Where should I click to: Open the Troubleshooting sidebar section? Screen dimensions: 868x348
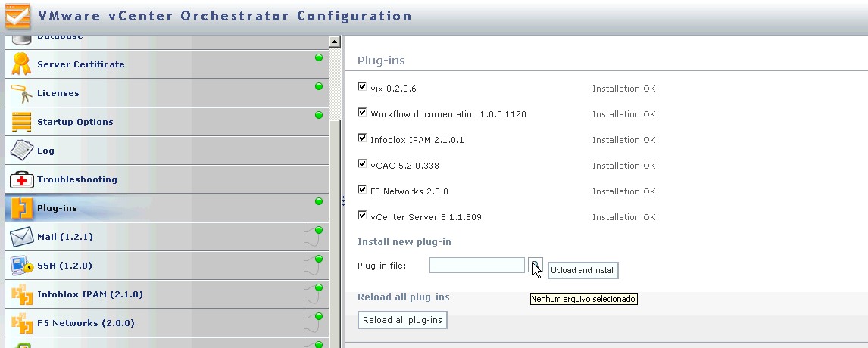click(76, 179)
